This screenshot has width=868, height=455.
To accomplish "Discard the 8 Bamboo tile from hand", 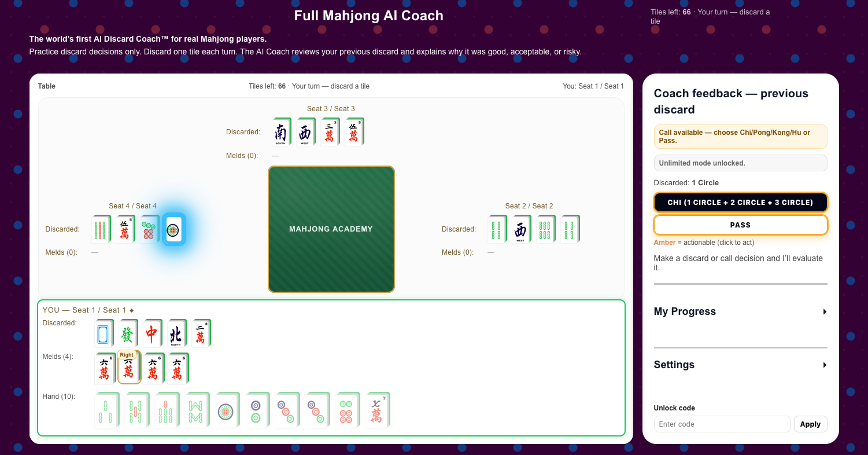I will 197,410.
